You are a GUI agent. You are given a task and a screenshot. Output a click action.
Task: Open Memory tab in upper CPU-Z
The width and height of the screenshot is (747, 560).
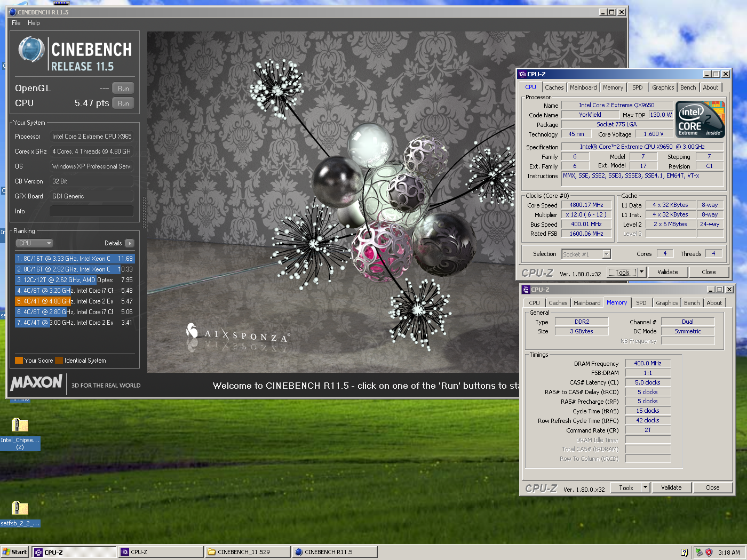[x=613, y=87]
